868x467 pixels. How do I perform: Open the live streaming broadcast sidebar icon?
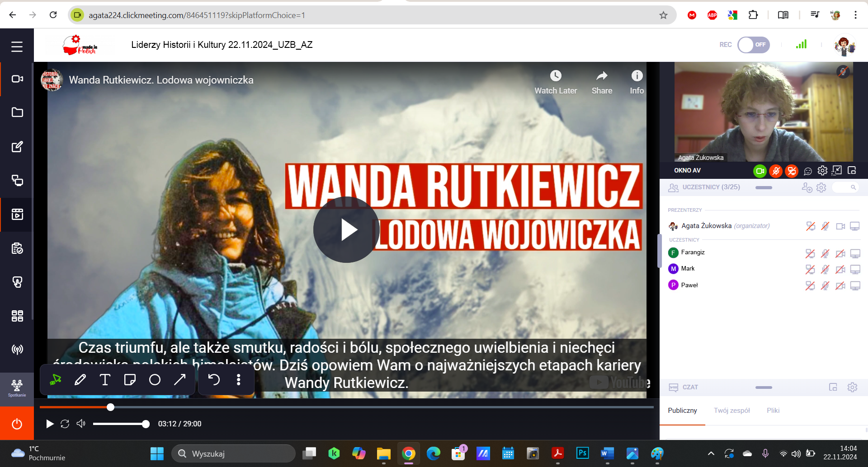[17, 350]
